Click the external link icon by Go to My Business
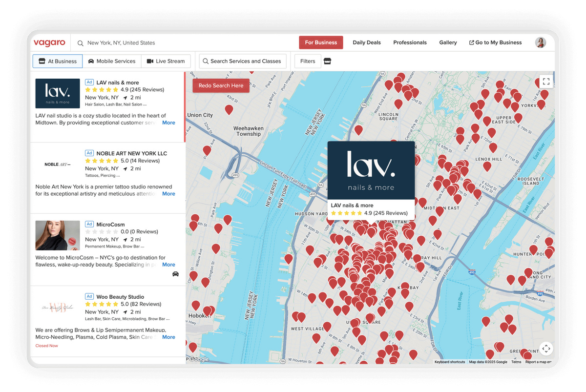This screenshot has width=586, height=392. tap(471, 42)
